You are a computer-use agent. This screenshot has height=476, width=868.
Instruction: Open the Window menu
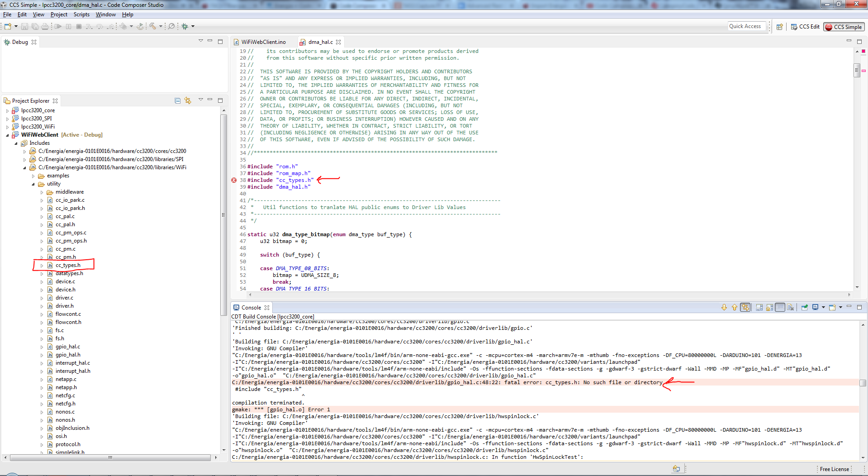(x=105, y=14)
